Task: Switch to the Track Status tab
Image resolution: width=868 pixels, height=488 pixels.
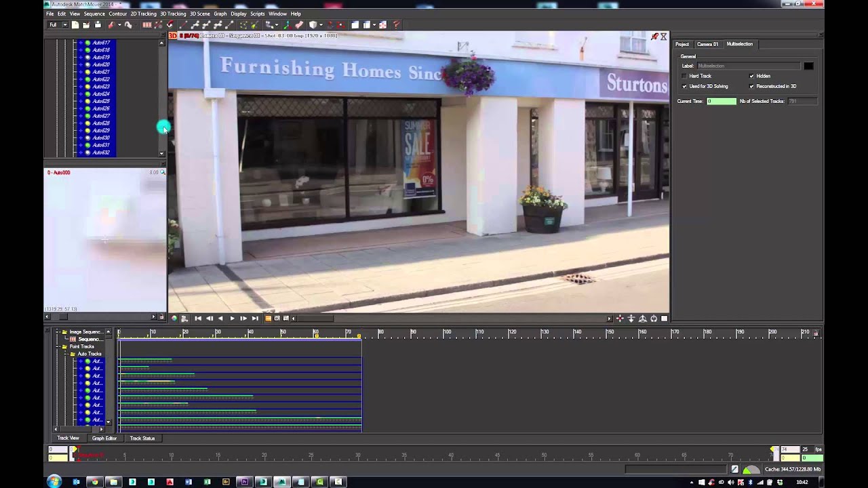Action: (142, 439)
